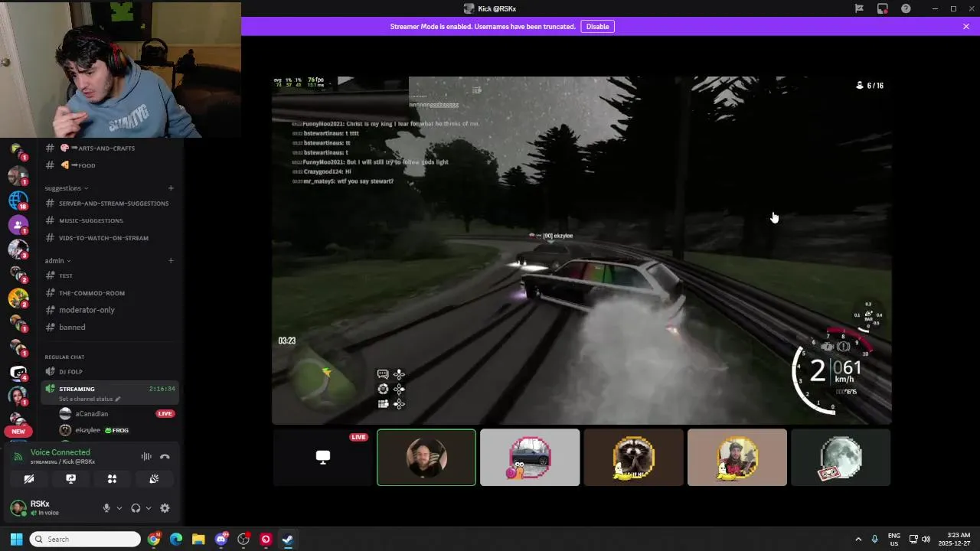Open the soundboard icon
The width and height of the screenshot is (980, 551).
click(x=154, y=479)
